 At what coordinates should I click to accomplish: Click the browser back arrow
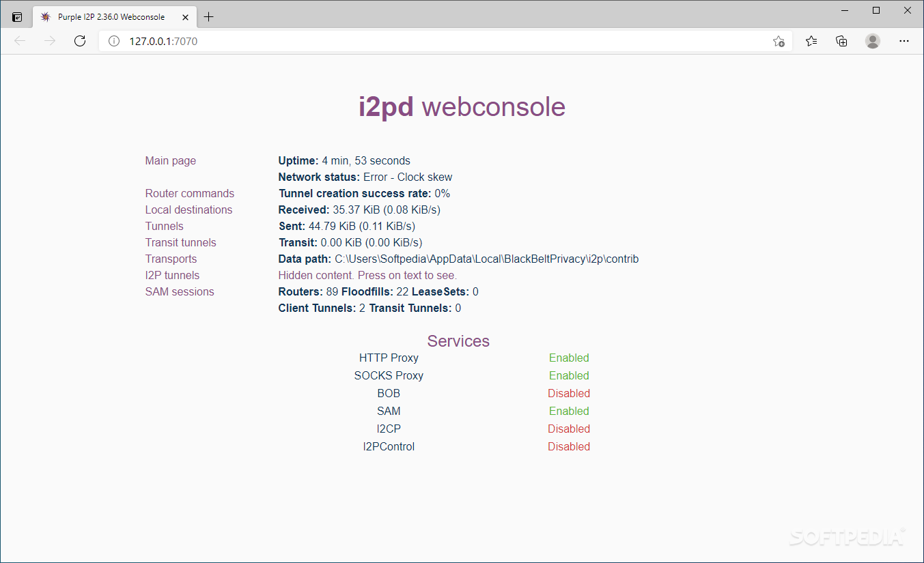tap(20, 41)
